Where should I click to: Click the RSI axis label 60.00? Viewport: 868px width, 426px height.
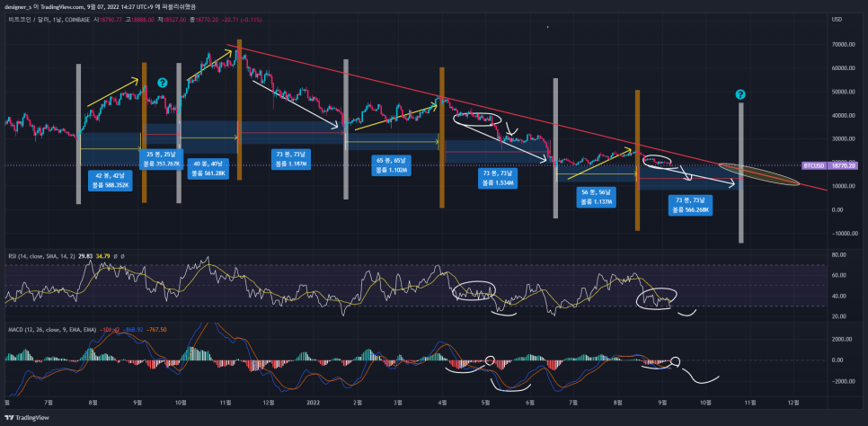point(837,275)
